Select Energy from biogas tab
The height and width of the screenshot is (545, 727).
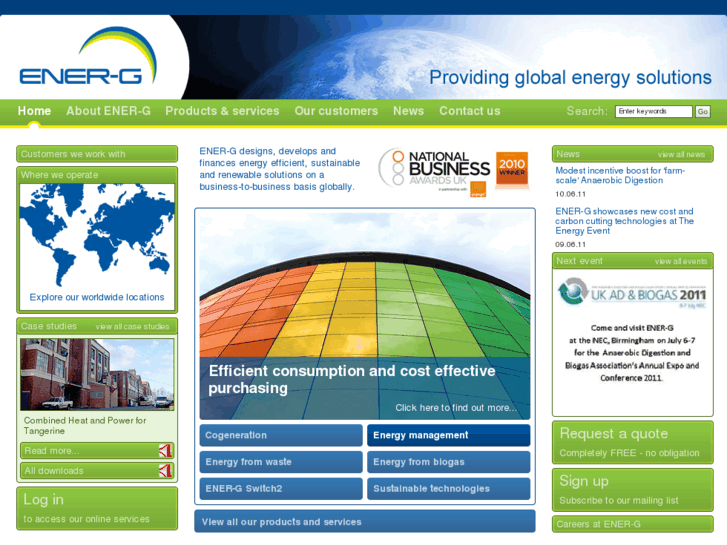tap(448, 462)
